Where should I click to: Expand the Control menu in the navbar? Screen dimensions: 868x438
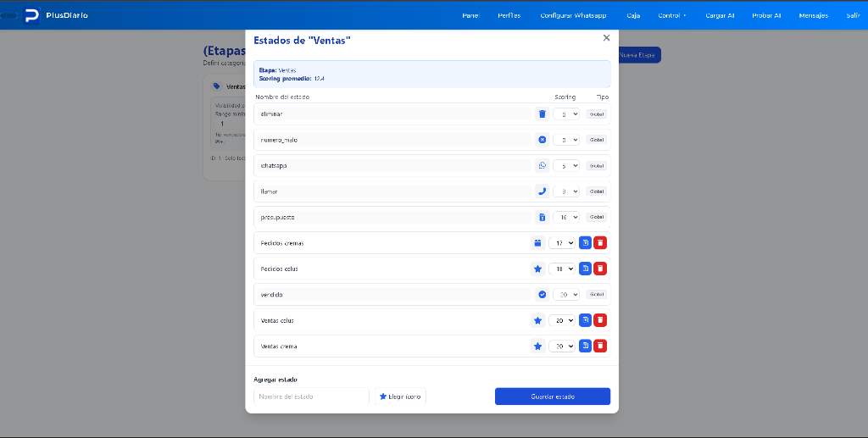tap(672, 15)
